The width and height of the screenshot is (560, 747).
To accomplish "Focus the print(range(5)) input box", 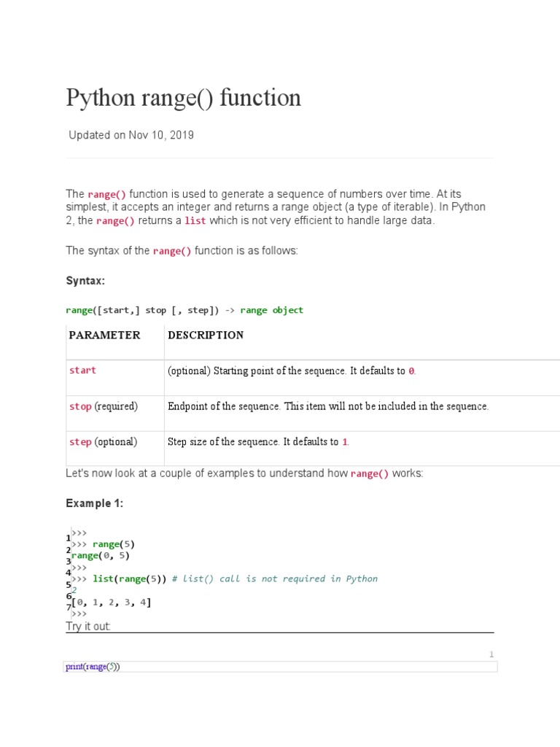I will [280, 667].
